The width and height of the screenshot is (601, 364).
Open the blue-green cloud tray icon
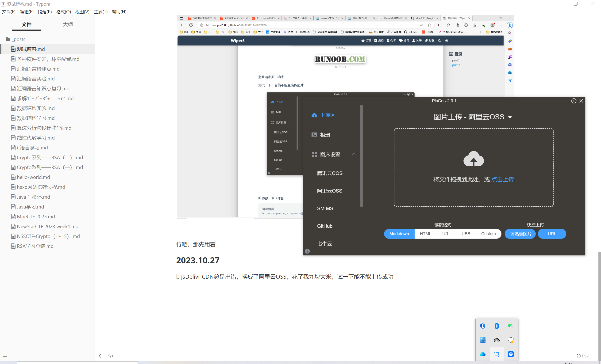pyautogui.click(x=482, y=354)
